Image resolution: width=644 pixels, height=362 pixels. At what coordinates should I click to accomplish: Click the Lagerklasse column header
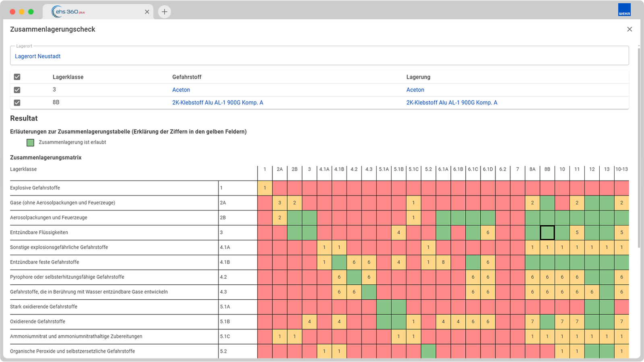point(68,77)
